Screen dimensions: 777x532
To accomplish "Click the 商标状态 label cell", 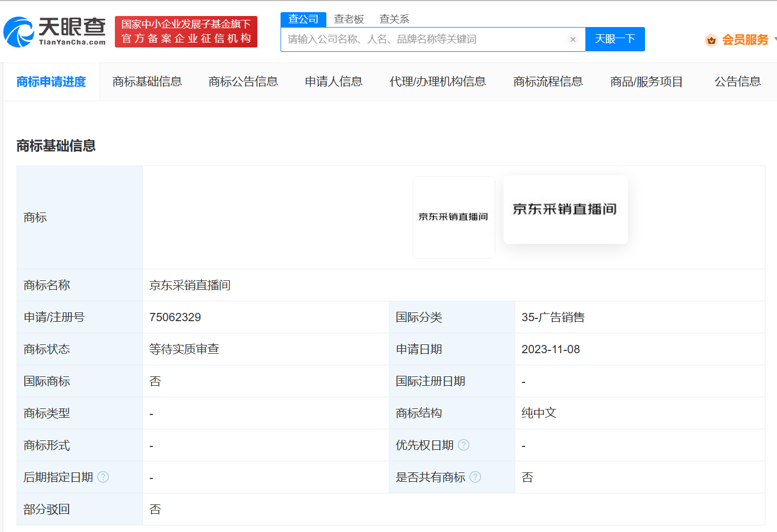I will (x=80, y=349).
